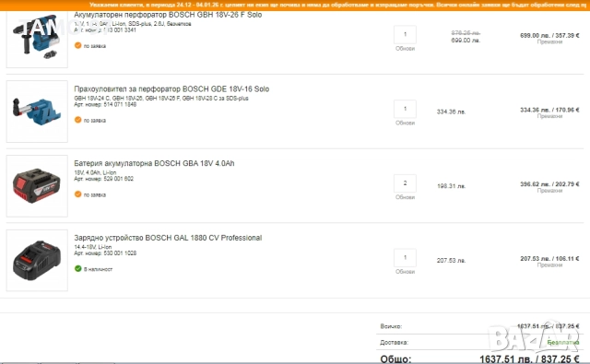The width and height of the screenshot is (590, 364).
Task: Click orange availability icon for GDE 18V-16
Action: pos(77,120)
